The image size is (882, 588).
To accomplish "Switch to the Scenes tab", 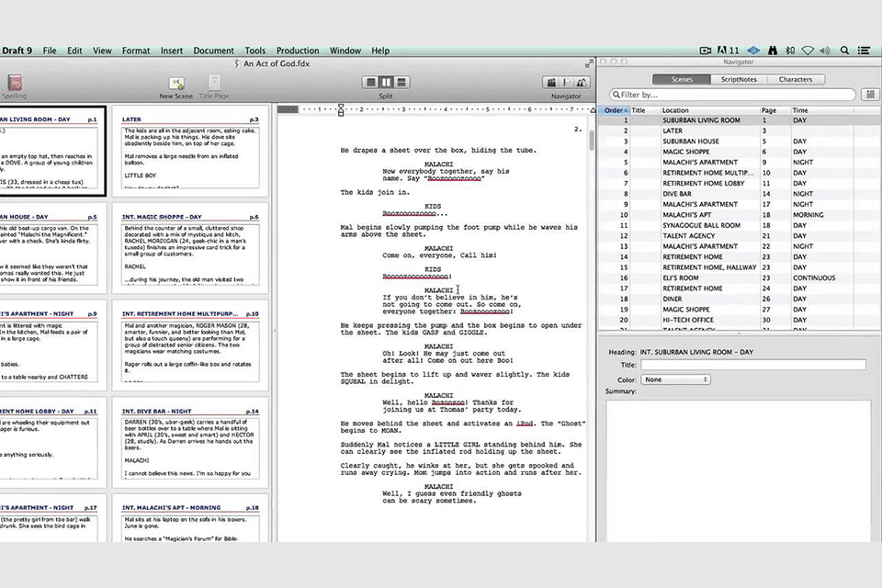I will 682,79.
